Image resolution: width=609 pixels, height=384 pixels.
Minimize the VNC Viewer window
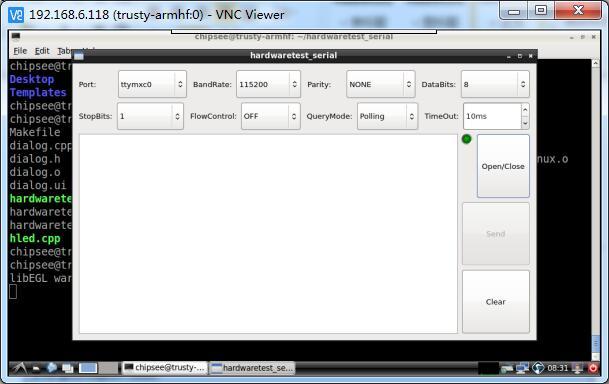click(514, 11)
